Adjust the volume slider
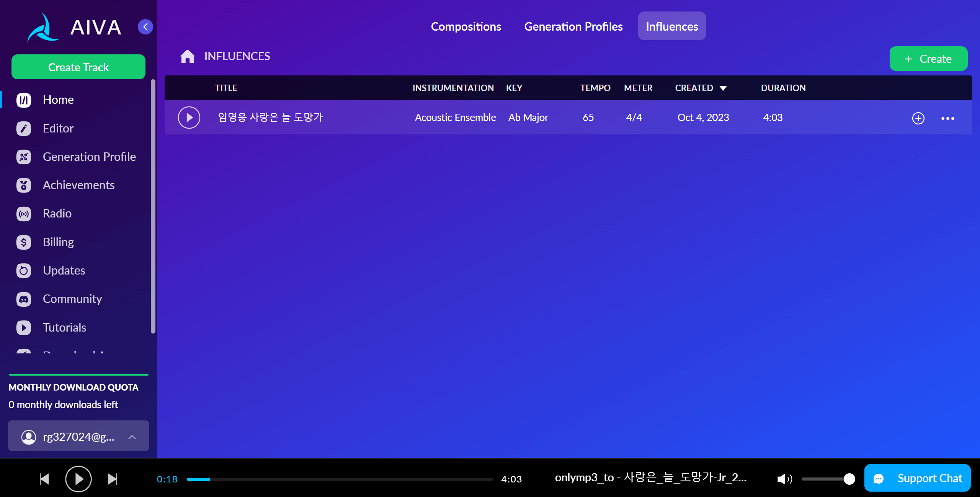Viewport: 980px width, 497px height. click(828, 479)
